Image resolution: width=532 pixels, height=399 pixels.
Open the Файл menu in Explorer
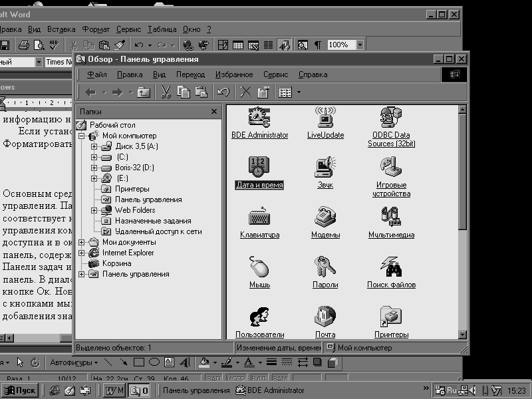coord(96,74)
